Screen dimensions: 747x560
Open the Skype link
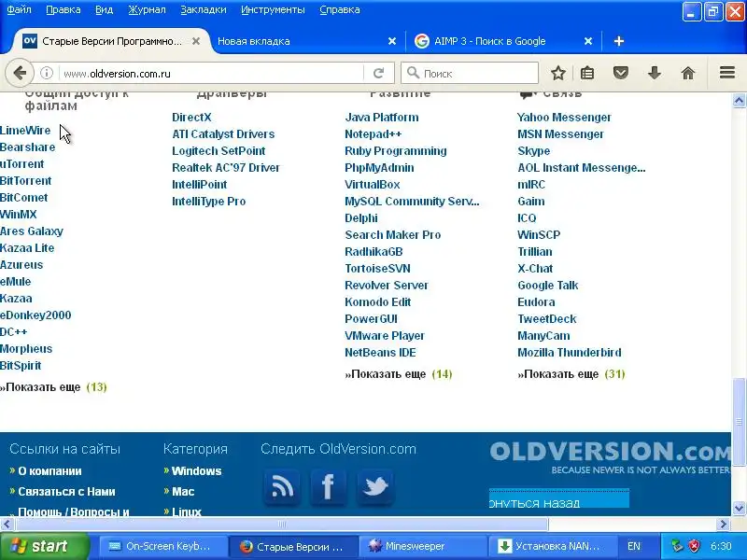pyautogui.click(x=533, y=151)
